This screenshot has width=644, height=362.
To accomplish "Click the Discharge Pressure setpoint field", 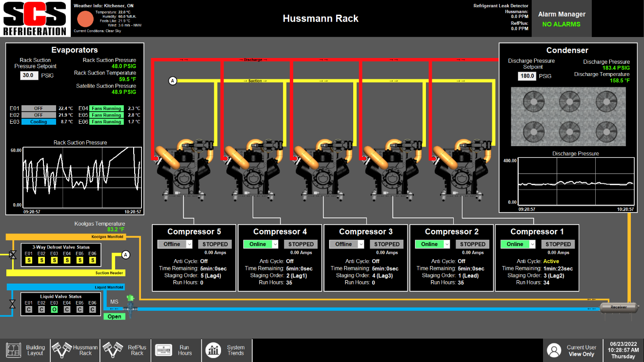I will pos(527,76).
